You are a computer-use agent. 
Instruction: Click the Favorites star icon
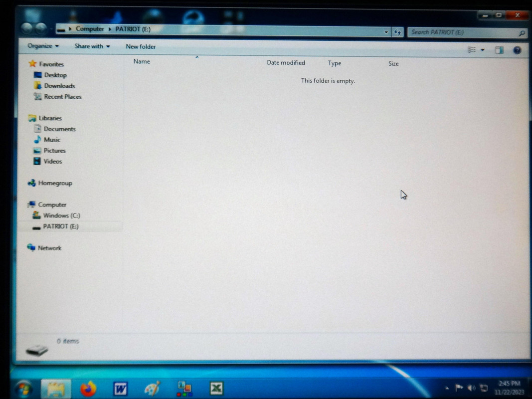pyautogui.click(x=32, y=63)
